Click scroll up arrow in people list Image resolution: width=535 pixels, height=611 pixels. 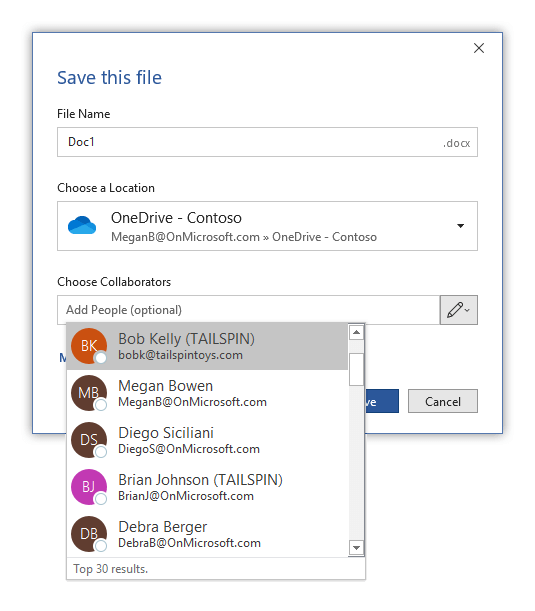pyautogui.click(x=356, y=332)
